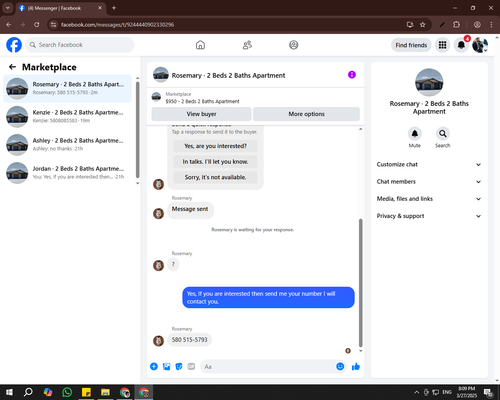Open the emoji picker in message box
The width and height of the screenshot is (500, 400).
[340, 367]
